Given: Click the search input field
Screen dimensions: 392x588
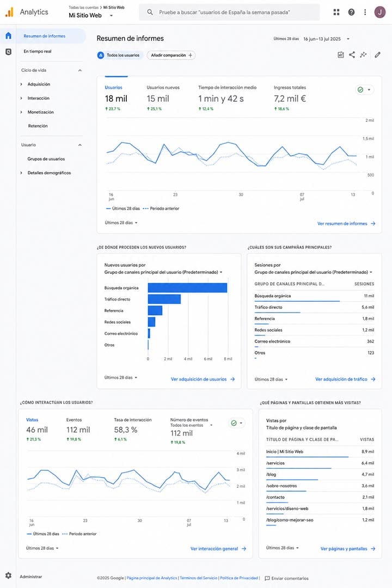Looking at the screenshot, I should pos(229,12).
